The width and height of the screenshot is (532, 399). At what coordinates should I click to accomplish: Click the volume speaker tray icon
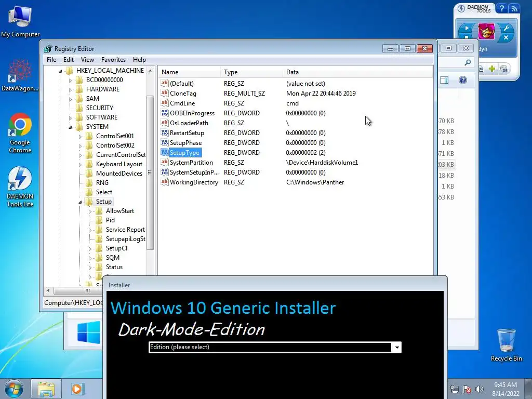pyautogui.click(x=480, y=389)
